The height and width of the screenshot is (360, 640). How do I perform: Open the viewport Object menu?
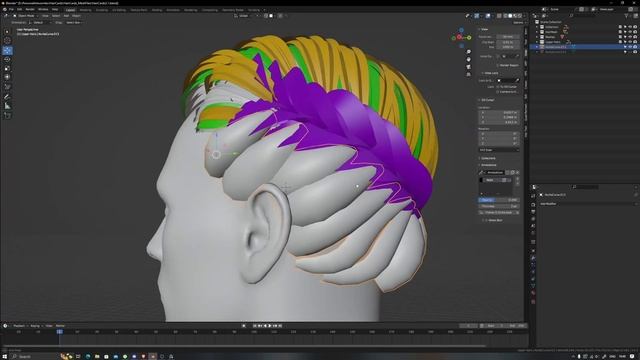pos(76,16)
